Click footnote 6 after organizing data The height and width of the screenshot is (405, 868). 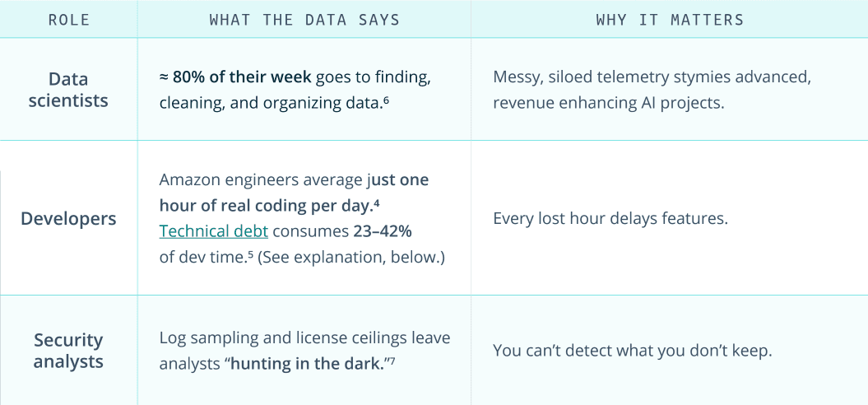pos(386,100)
